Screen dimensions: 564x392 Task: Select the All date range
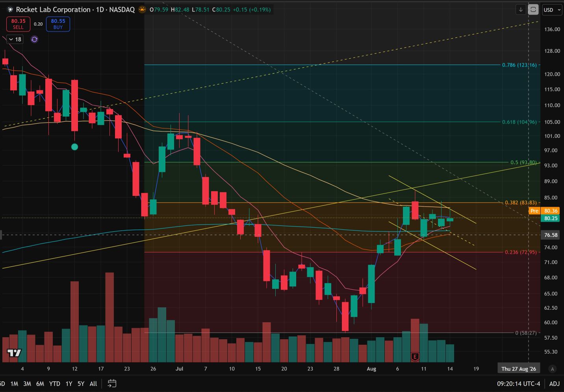pos(93,384)
